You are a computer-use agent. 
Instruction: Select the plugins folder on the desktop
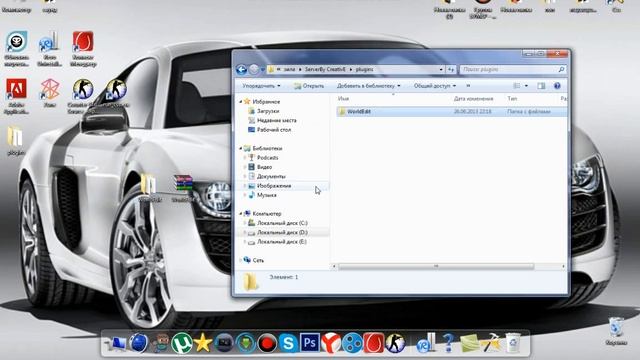click(x=16, y=141)
